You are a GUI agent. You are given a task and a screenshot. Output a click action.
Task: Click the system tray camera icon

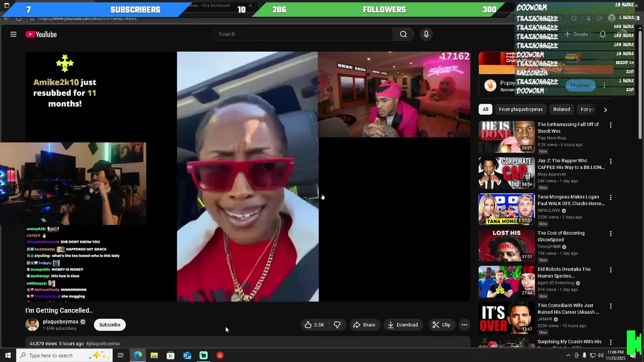click(x=577, y=355)
